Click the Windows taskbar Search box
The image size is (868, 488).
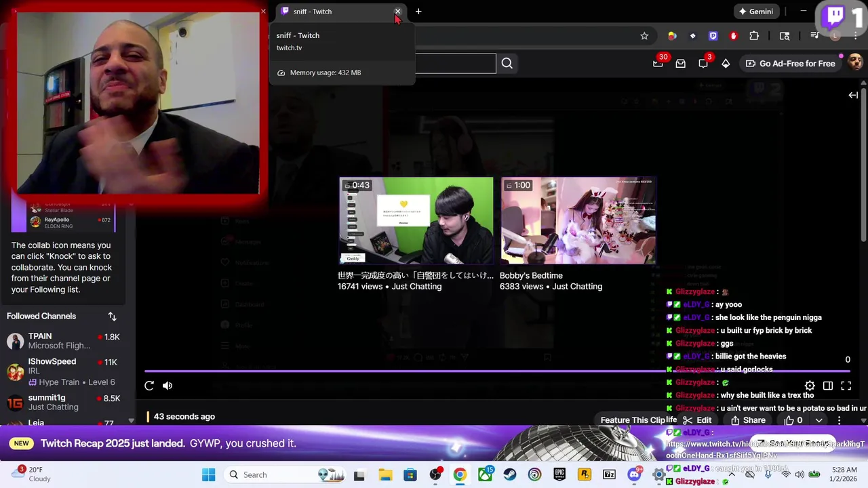283,474
